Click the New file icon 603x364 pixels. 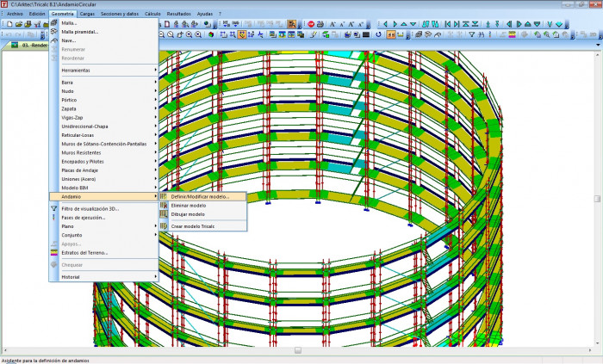click(x=9, y=24)
